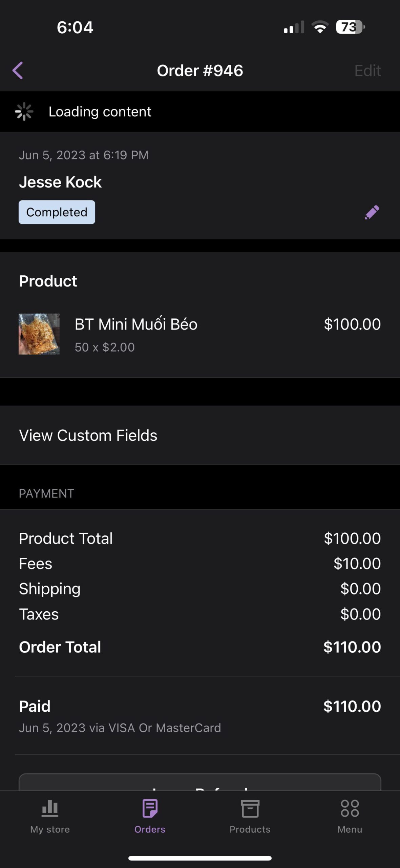Tap the Completed status badge
Image resolution: width=400 pixels, height=868 pixels.
click(x=57, y=212)
